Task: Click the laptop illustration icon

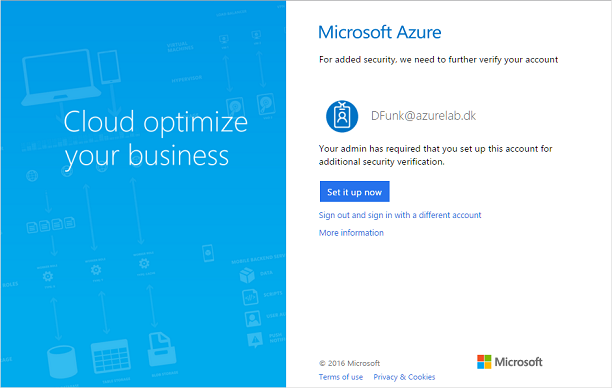Action: pos(60,77)
